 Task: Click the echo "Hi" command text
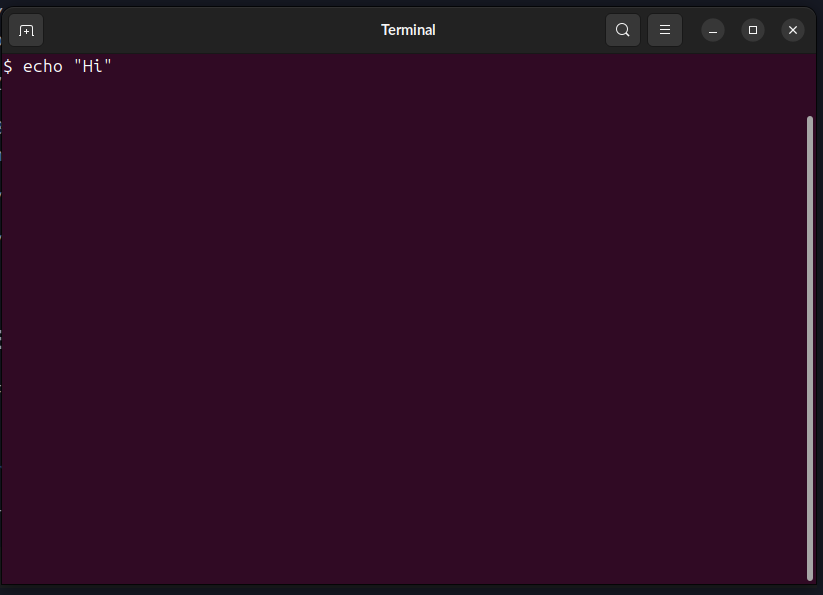coord(66,65)
